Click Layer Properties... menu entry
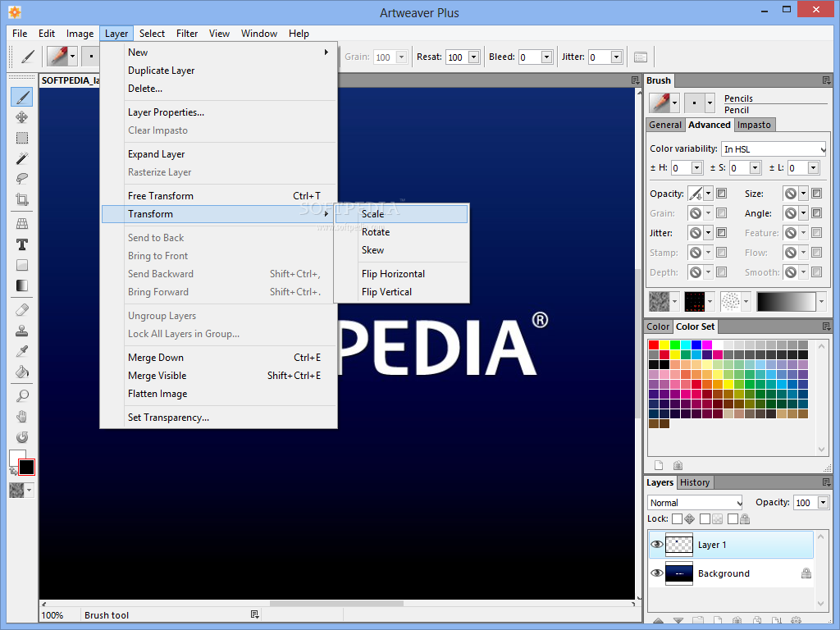 coord(219,112)
